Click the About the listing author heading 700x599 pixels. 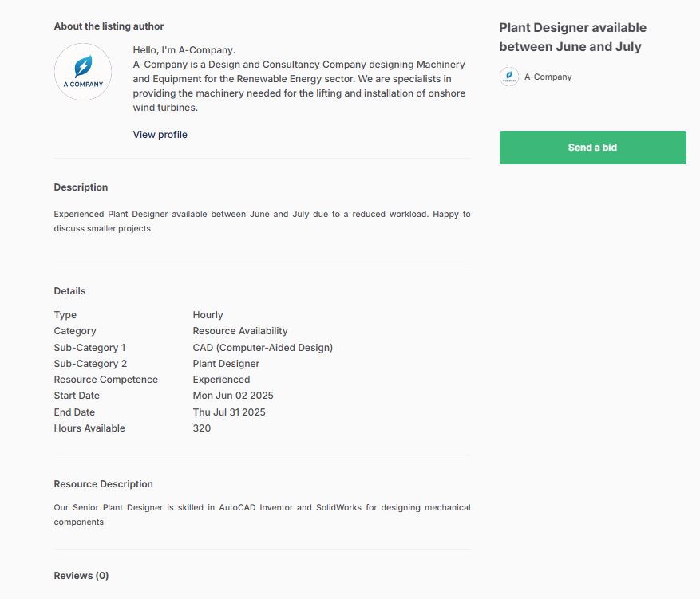coord(109,26)
